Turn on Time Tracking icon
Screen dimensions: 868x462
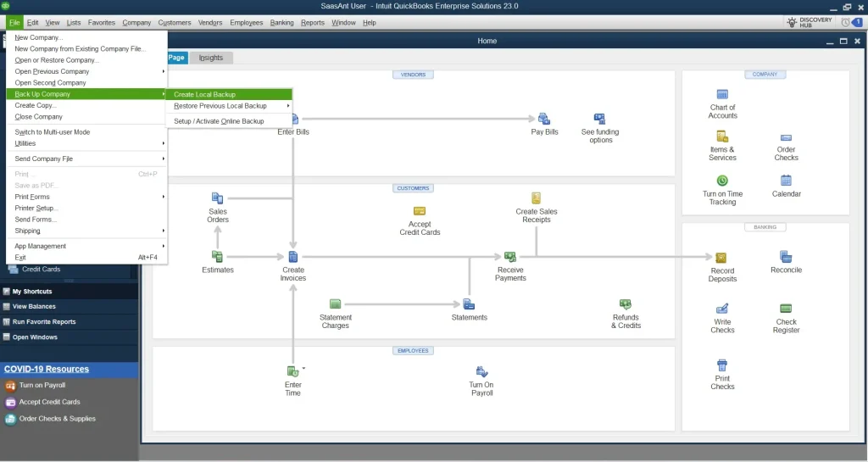[x=722, y=181]
